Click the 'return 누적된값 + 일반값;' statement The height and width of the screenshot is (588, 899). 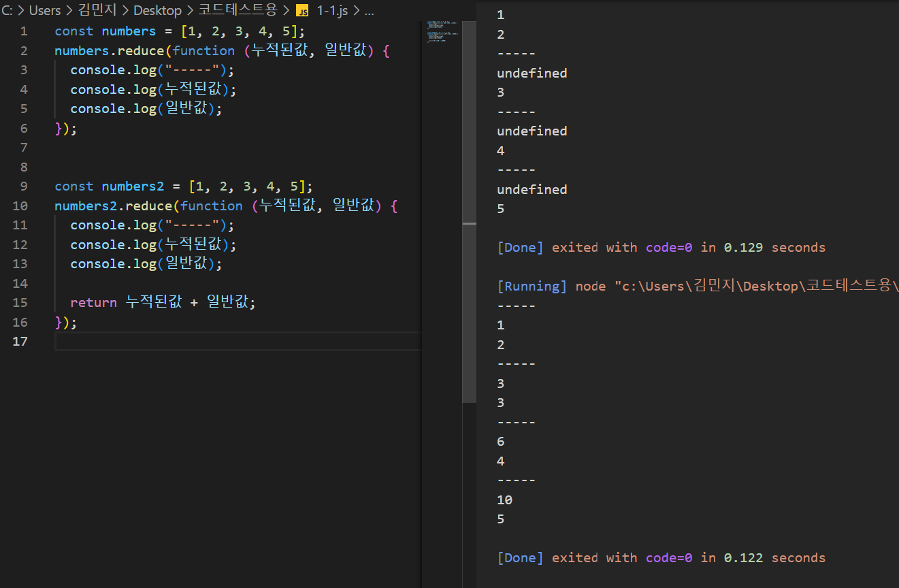coord(163,303)
